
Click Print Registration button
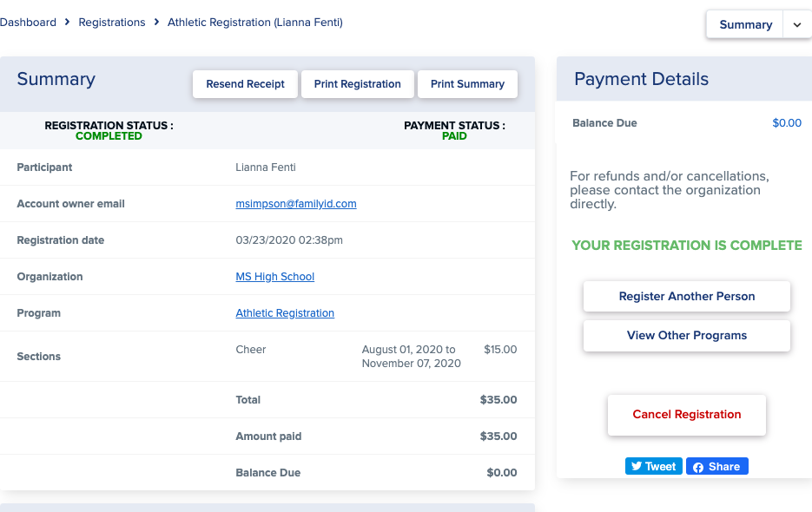coord(357,84)
